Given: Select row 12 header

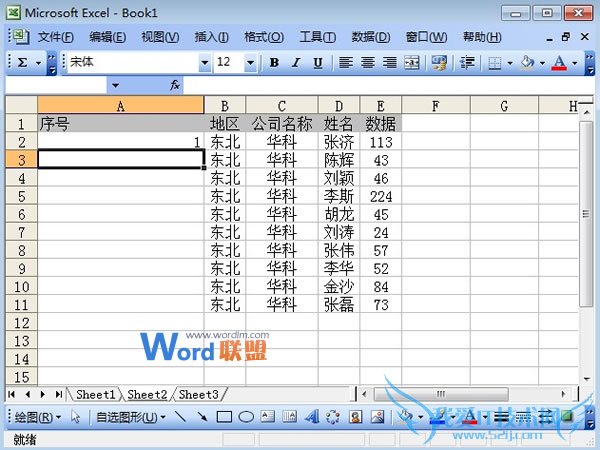Looking at the screenshot, I should [x=21, y=323].
